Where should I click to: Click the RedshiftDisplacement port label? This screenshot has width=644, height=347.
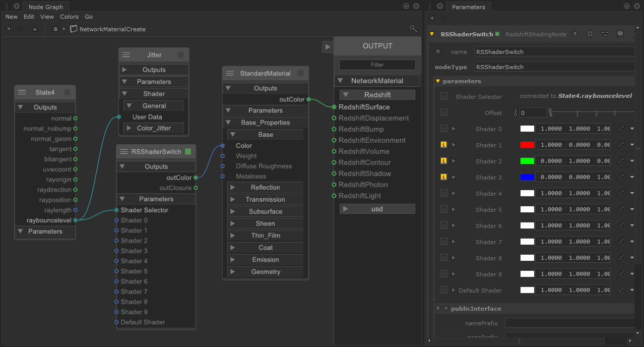click(x=373, y=118)
